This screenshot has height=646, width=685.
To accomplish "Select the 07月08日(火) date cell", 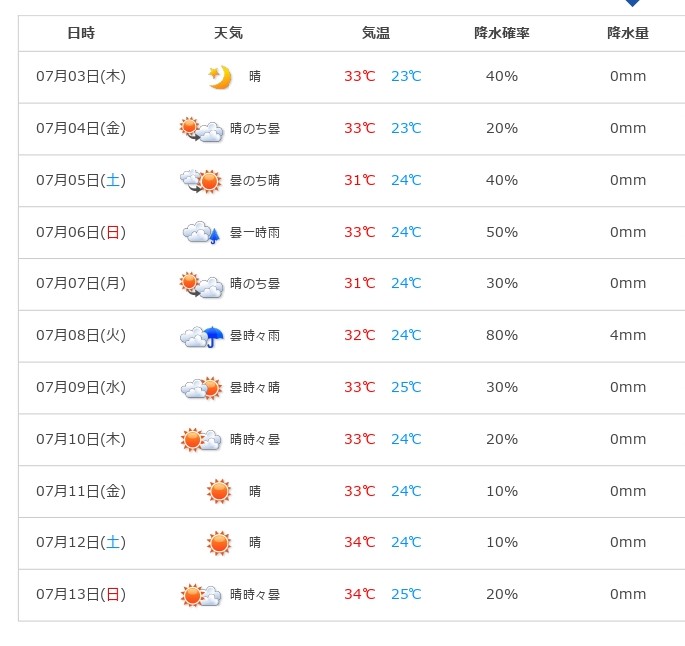I will [81, 335].
